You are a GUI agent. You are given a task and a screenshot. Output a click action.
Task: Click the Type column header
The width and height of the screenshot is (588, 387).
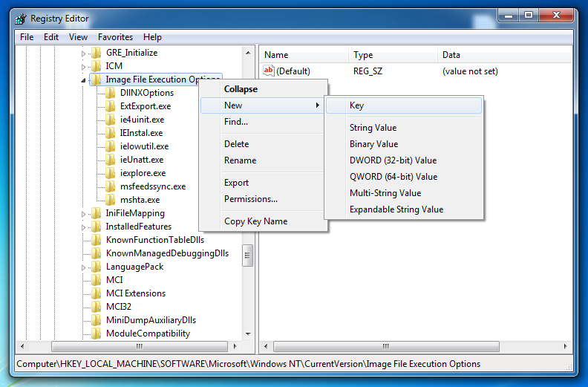coord(393,55)
